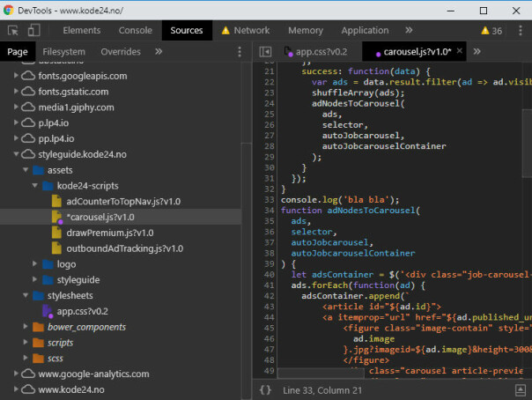Expand the fonts.googleapis.com domain

[16, 75]
